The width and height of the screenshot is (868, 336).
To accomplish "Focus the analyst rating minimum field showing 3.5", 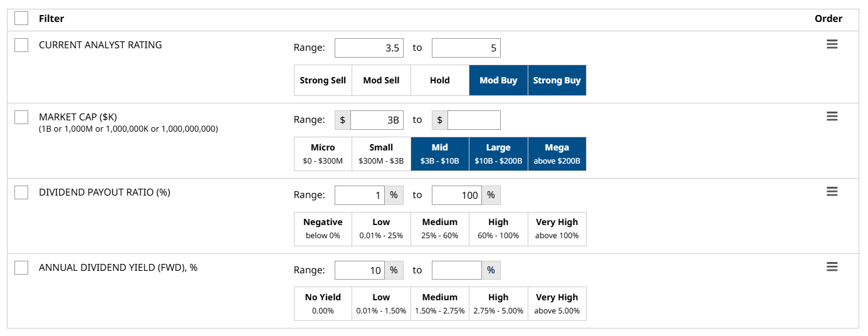I will [x=370, y=48].
